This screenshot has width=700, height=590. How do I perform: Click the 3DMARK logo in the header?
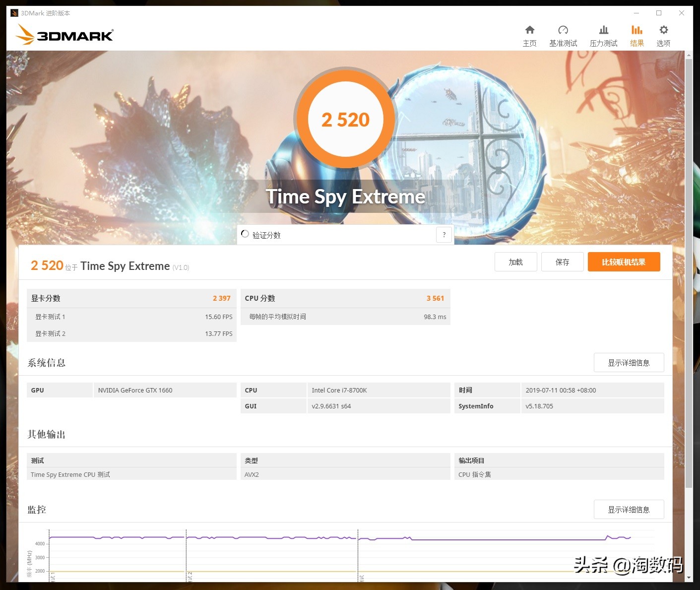point(64,34)
